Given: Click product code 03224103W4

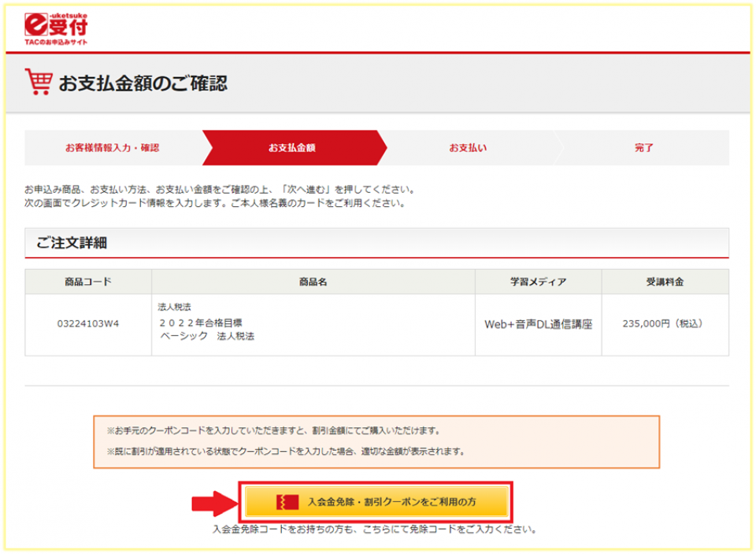Looking at the screenshot, I should tap(88, 323).
